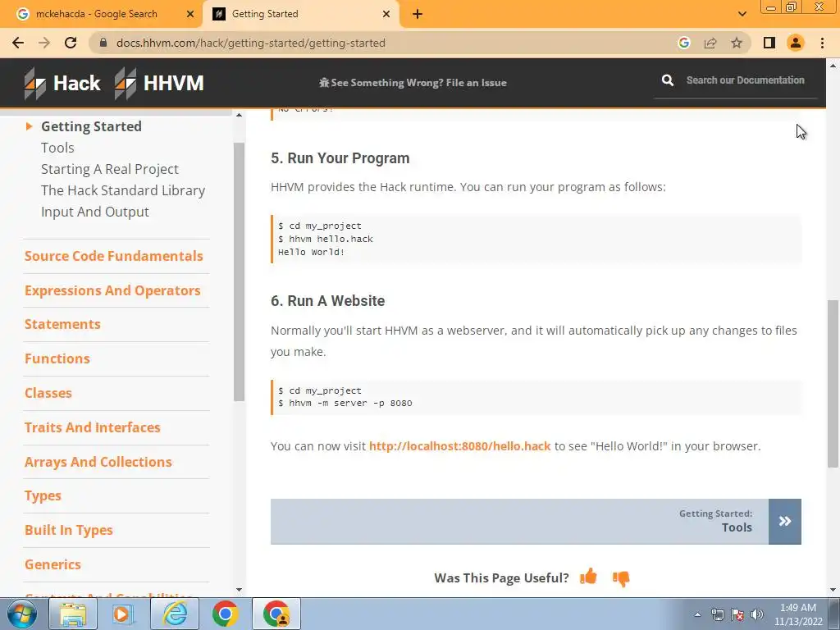This screenshot has height=630, width=840.
Task: Click the thumbs up icon
Action: point(588,577)
